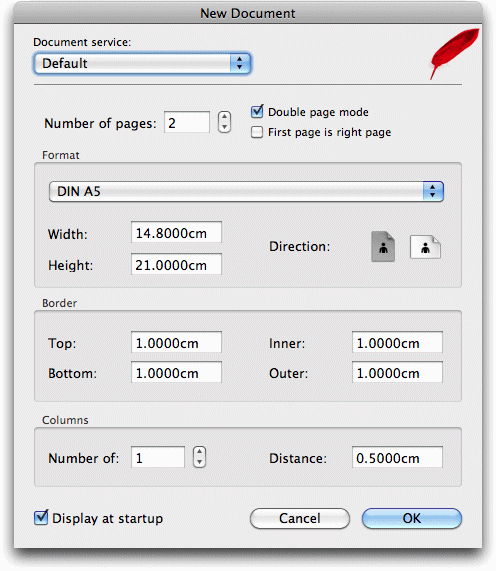This screenshot has width=496, height=571.
Task: Uncheck Display at startup
Action: click(x=41, y=518)
